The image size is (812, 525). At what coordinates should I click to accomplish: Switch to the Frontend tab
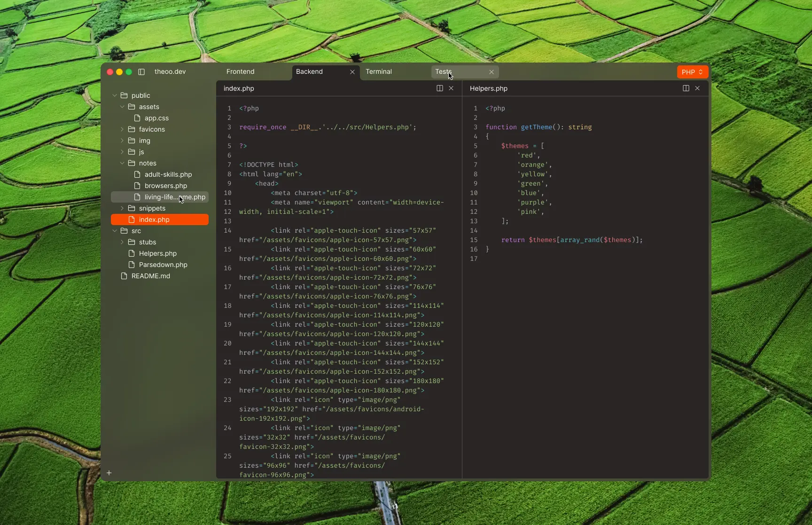(x=240, y=71)
